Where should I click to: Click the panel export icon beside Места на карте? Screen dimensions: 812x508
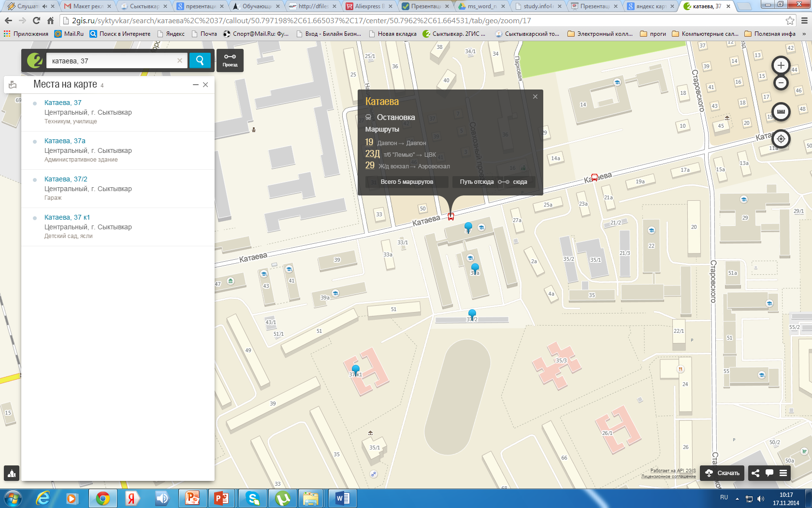13,85
